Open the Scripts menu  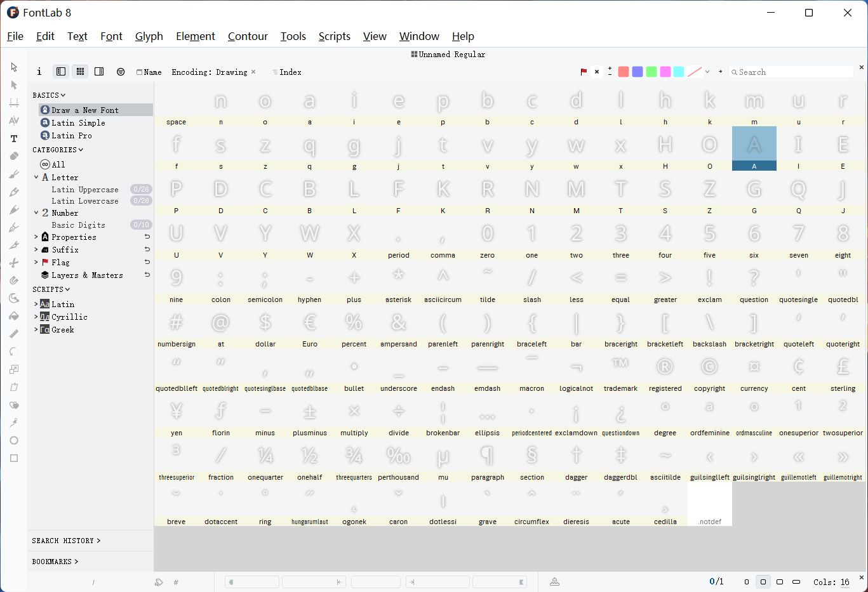click(x=335, y=36)
